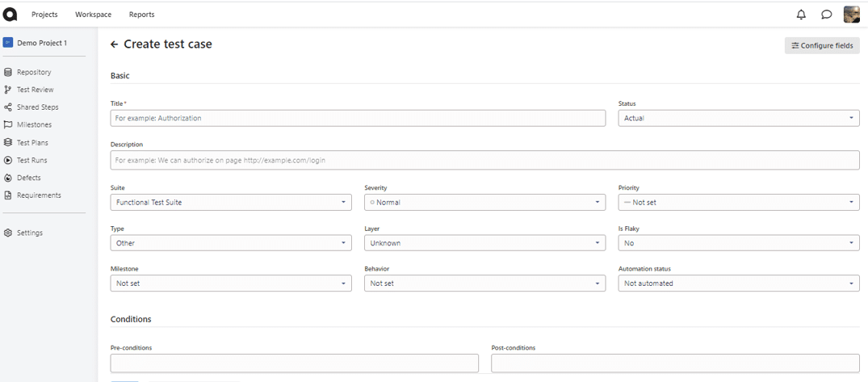The height and width of the screenshot is (382, 868).
Task: Open the Severity dropdown
Action: [x=484, y=203]
